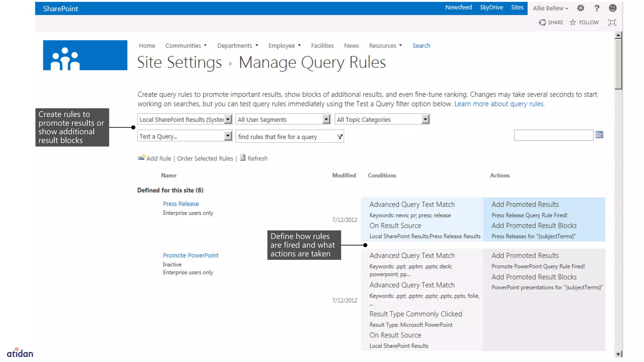Click the smiley feedback icon

tap(613, 8)
